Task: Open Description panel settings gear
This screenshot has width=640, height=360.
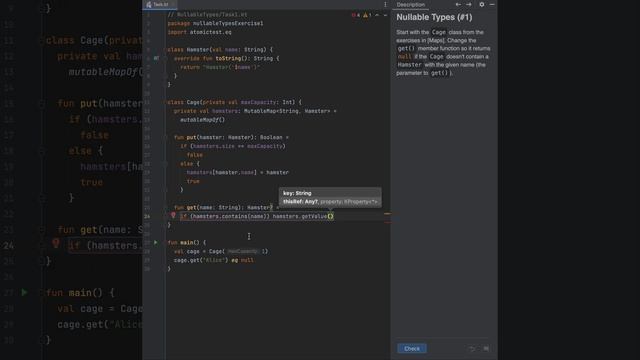Action: coord(482,4)
